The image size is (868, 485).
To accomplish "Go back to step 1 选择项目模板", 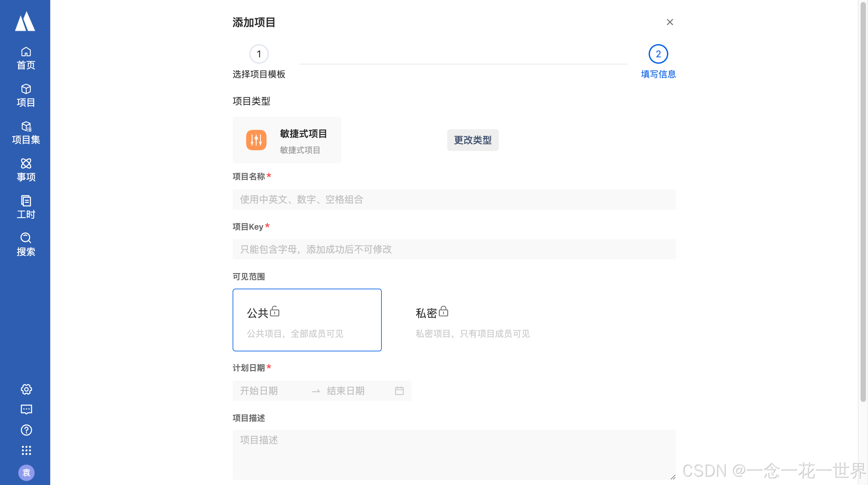I will tap(259, 54).
